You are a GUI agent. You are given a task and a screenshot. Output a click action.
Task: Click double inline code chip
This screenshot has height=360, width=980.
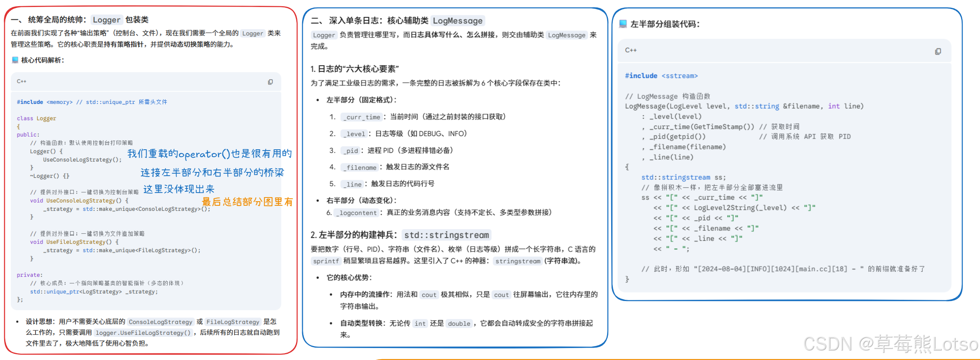459,324
